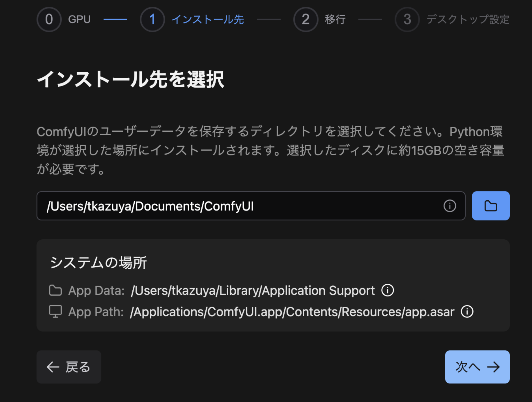Click the システムの場所 section heading
This screenshot has width=532, height=402.
(x=98, y=263)
